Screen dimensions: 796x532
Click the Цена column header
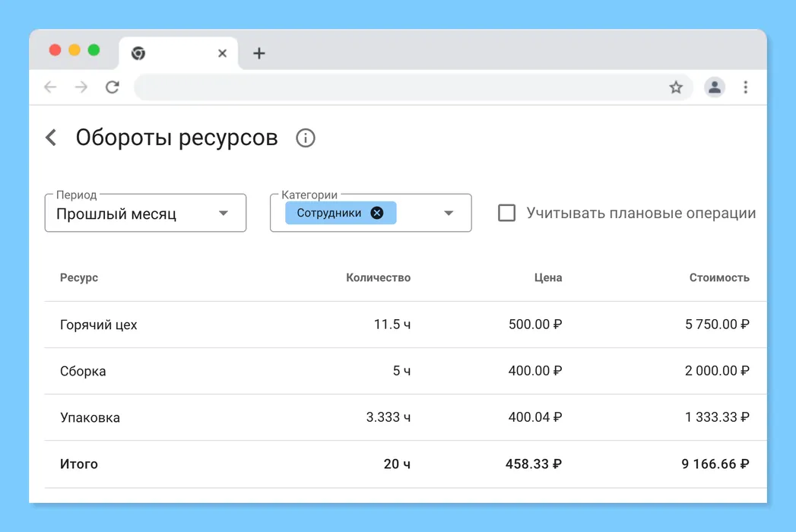point(547,277)
